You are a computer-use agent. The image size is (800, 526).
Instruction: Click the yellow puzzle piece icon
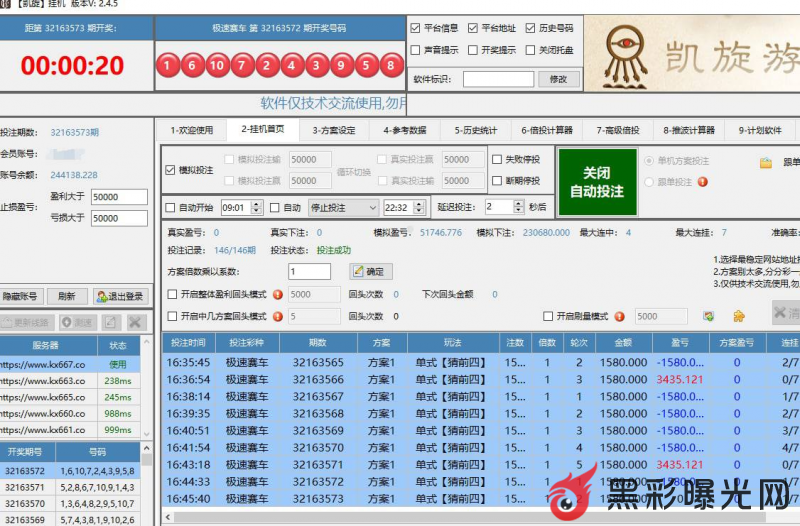click(738, 316)
